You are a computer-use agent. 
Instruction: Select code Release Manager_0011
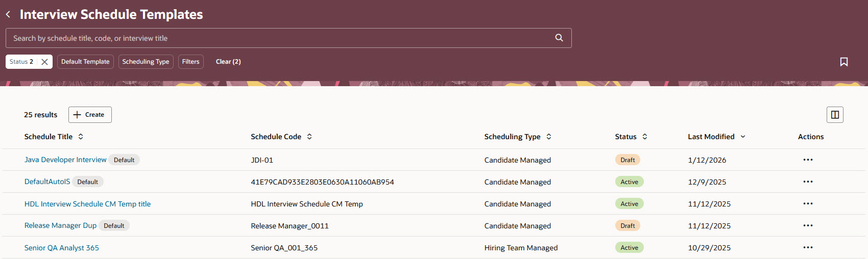pyautogui.click(x=290, y=226)
